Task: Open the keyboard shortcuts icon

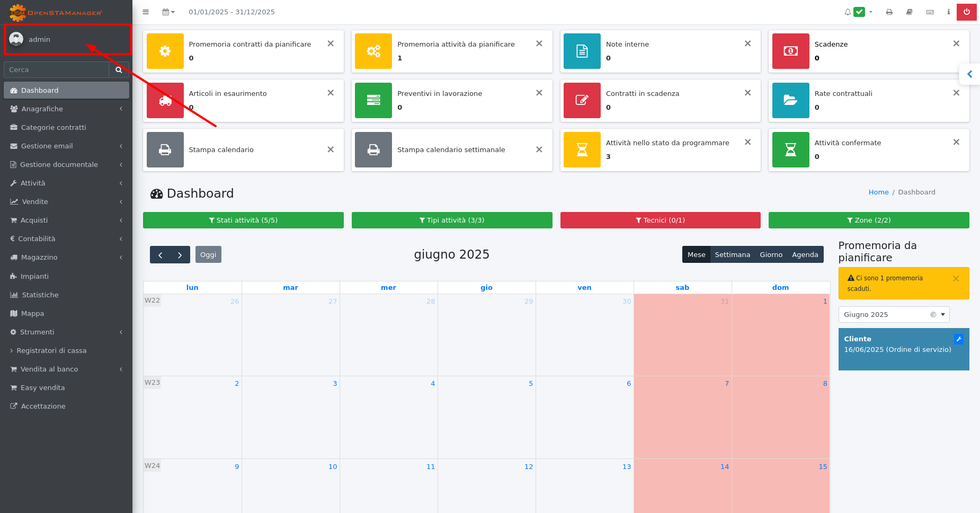Action: [x=930, y=12]
